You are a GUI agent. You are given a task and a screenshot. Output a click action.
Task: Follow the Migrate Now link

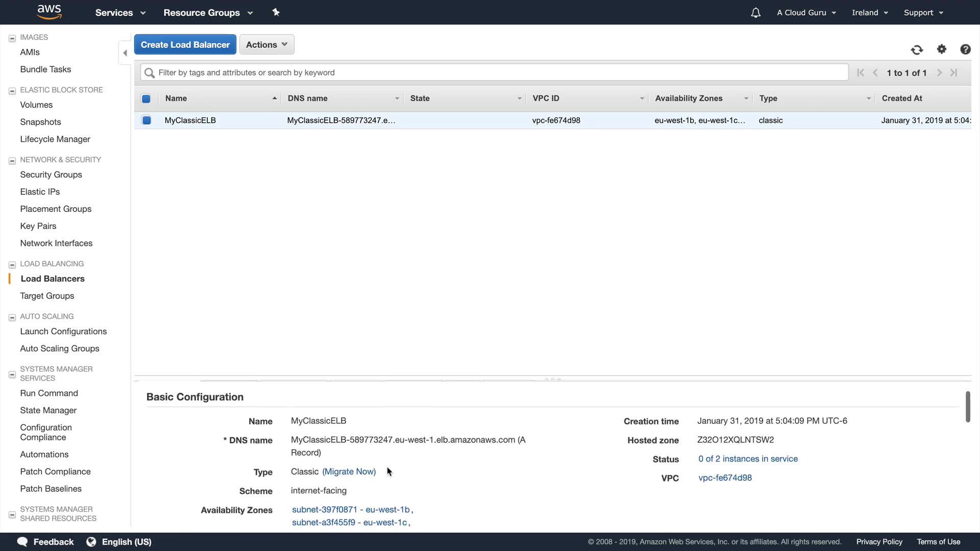point(349,472)
